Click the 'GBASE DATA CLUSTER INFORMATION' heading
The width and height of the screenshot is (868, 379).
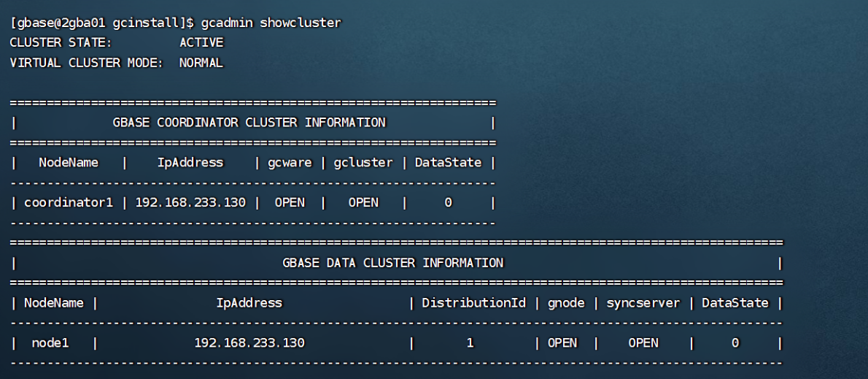(393, 263)
